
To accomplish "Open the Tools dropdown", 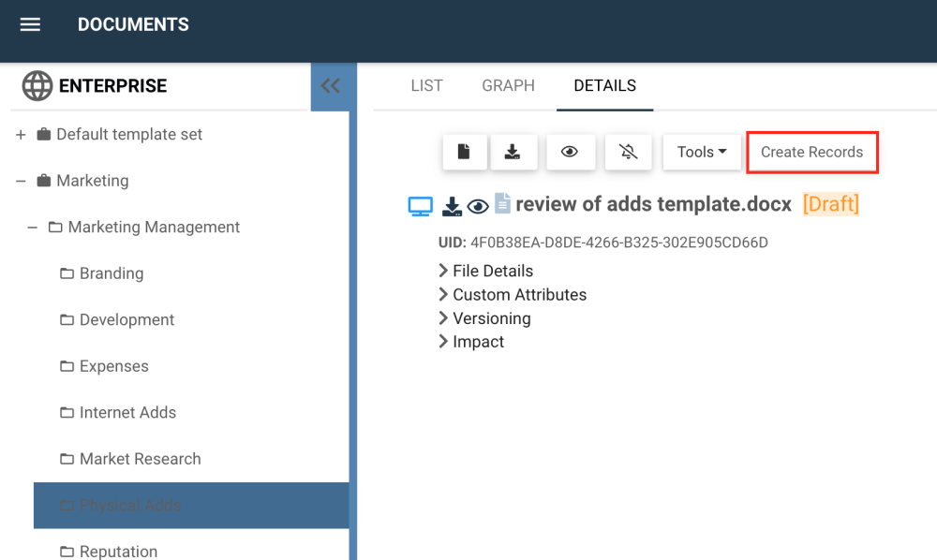I will tap(702, 152).
